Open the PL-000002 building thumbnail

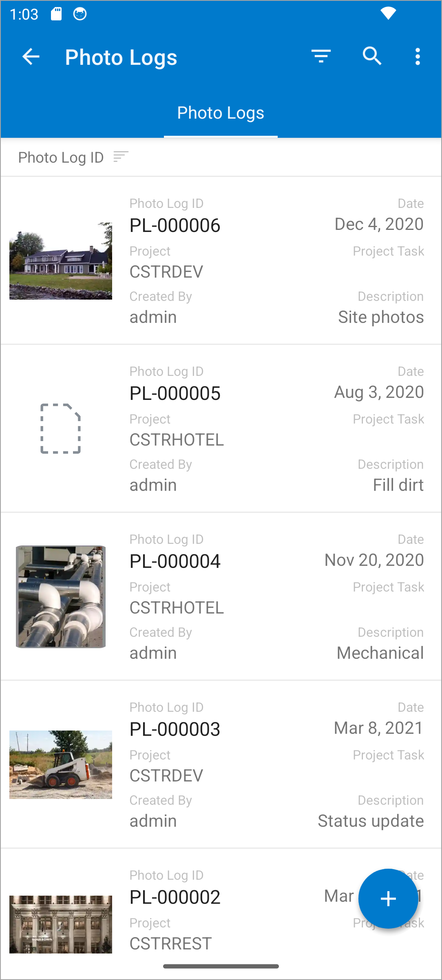pos(61,924)
